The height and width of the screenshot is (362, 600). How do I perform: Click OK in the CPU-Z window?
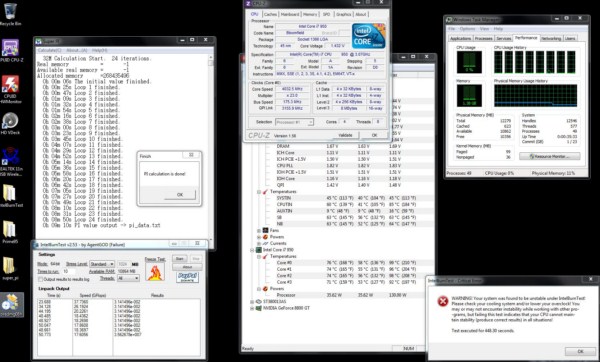tap(374, 135)
